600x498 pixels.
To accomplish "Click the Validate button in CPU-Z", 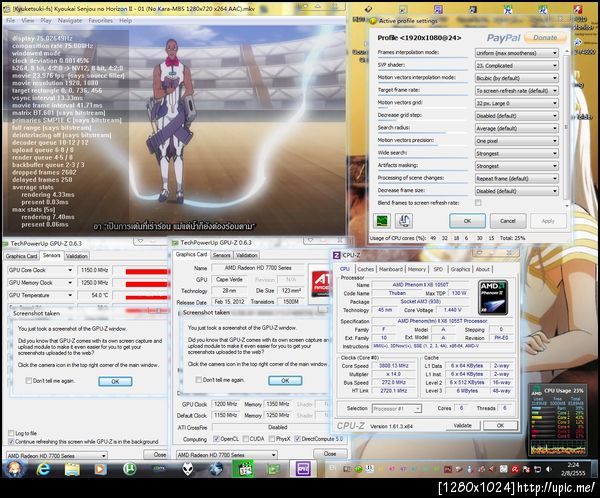I will tap(462, 425).
